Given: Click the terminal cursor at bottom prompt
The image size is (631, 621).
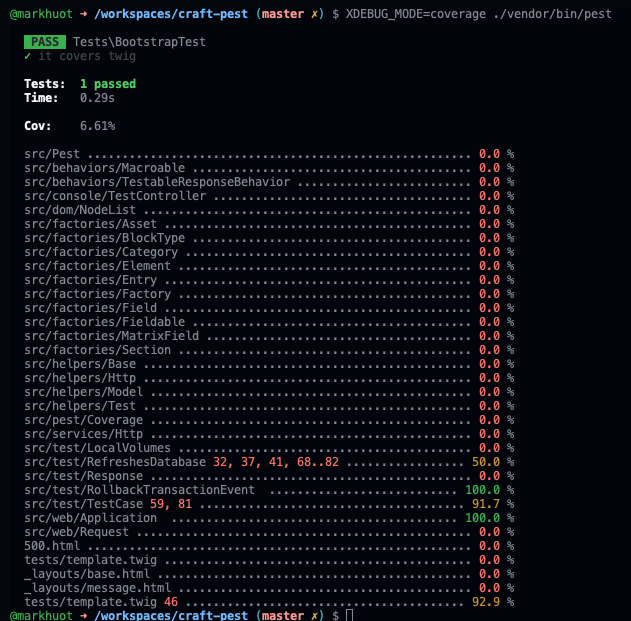Looking at the screenshot, I should (x=349, y=615).
